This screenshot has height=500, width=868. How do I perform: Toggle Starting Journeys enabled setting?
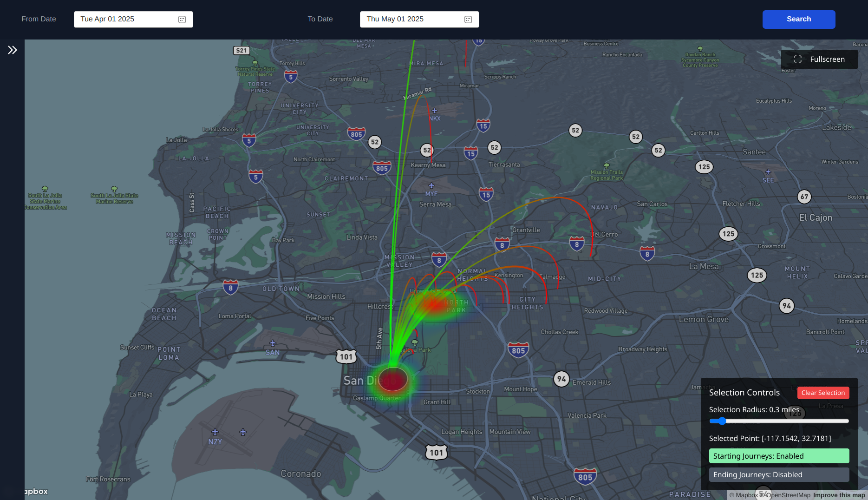[779, 456]
